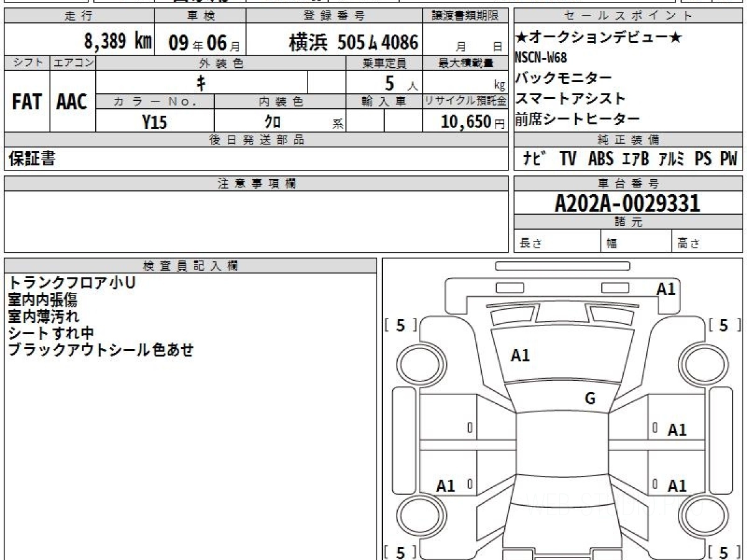Click the リサイクル預託金 header
Image resolution: width=747 pixels, height=560 pixels.
pos(466,102)
